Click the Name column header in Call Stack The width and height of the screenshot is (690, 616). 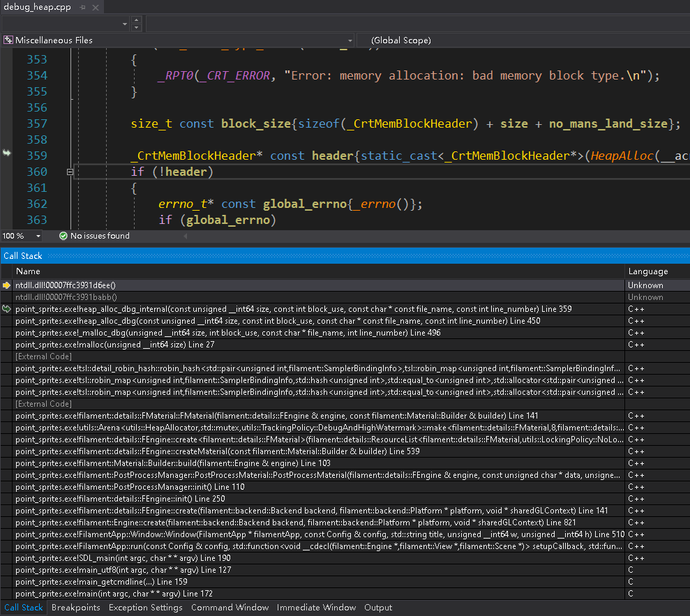point(28,271)
